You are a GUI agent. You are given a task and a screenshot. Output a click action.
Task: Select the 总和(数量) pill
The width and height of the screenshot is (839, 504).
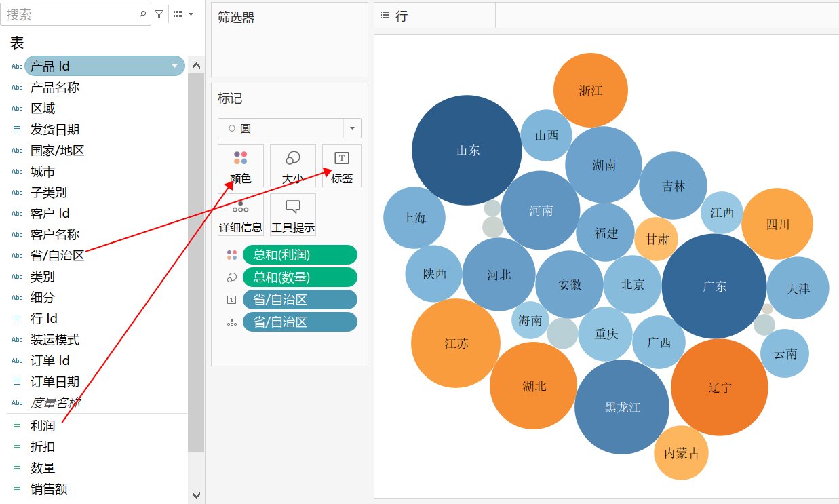pyautogui.click(x=300, y=277)
